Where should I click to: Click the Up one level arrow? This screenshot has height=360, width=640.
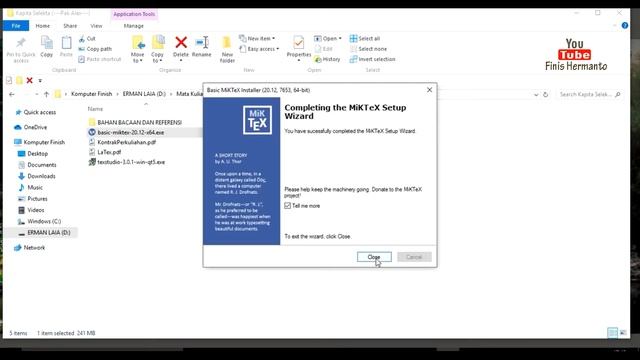(x=47, y=94)
